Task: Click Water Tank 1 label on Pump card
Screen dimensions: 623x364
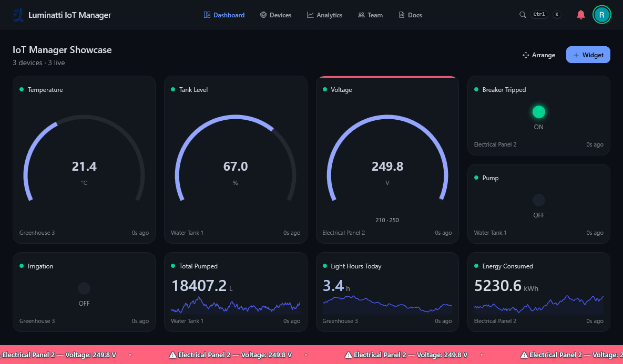Action: click(x=490, y=233)
